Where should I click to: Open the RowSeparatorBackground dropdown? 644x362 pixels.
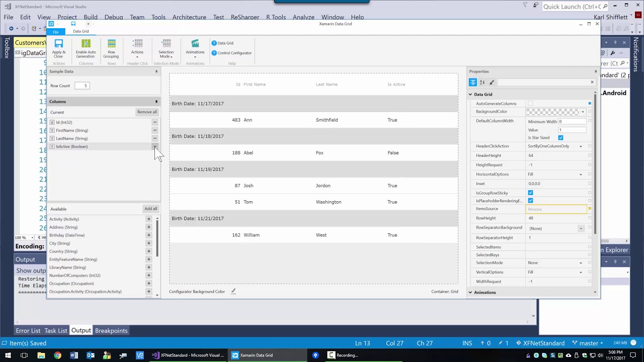tap(581, 228)
